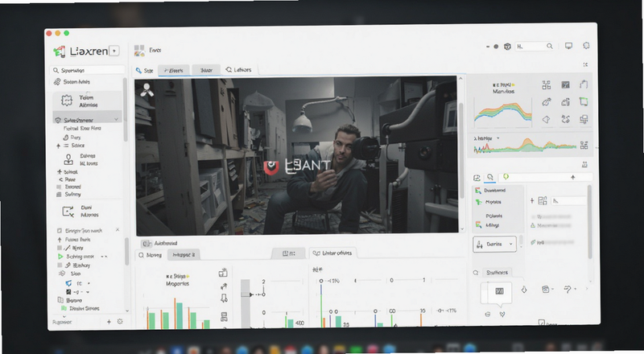Click the swap arrows icon in tool grid

click(566, 119)
